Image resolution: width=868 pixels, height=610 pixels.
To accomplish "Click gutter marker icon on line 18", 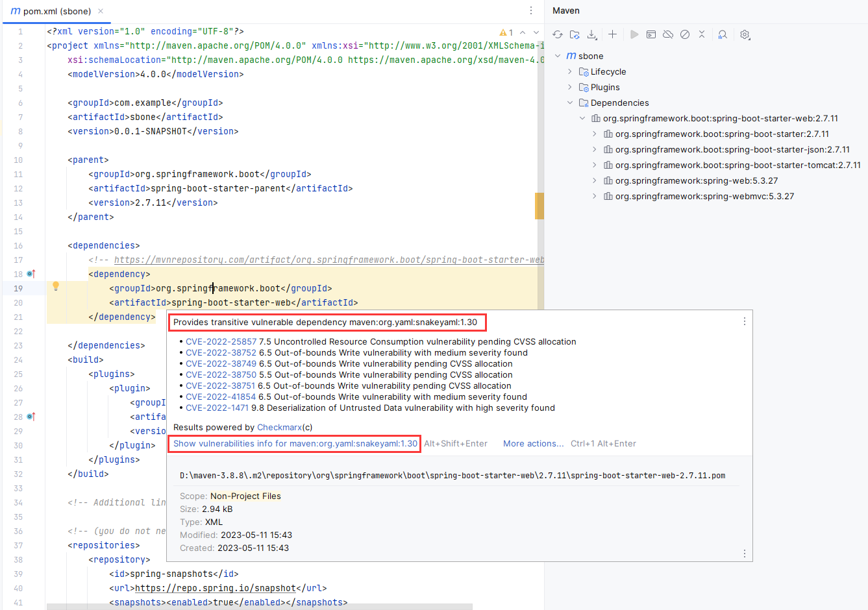I will (x=31, y=274).
